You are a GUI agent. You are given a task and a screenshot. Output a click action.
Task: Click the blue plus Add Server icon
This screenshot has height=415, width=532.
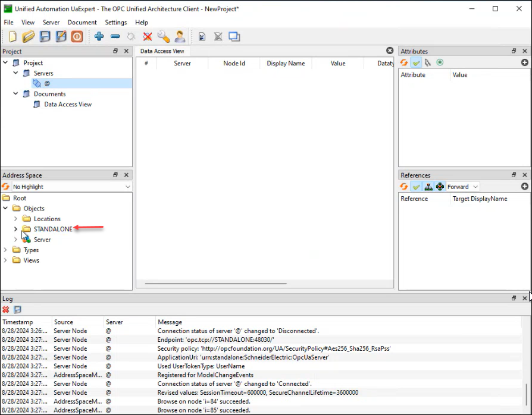(99, 36)
